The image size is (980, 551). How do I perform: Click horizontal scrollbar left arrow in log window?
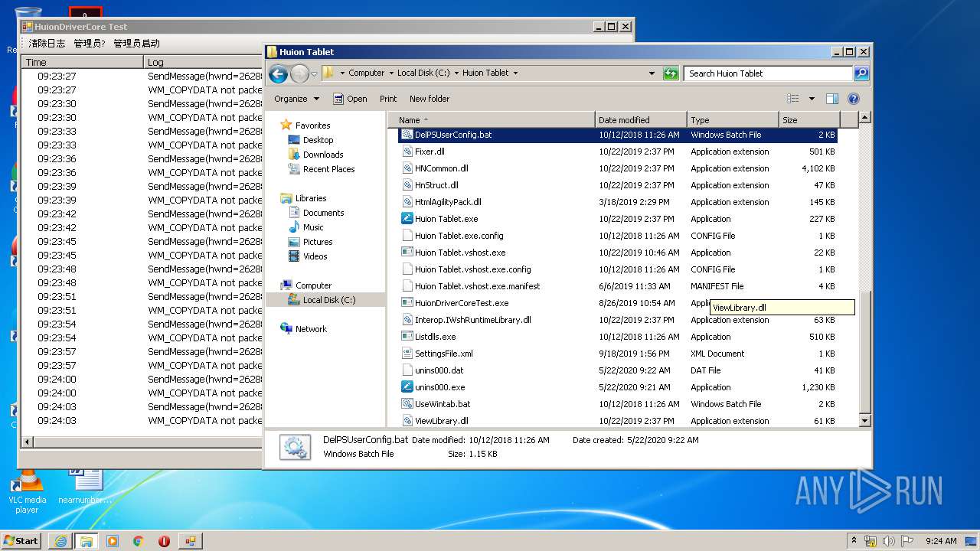point(28,442)
